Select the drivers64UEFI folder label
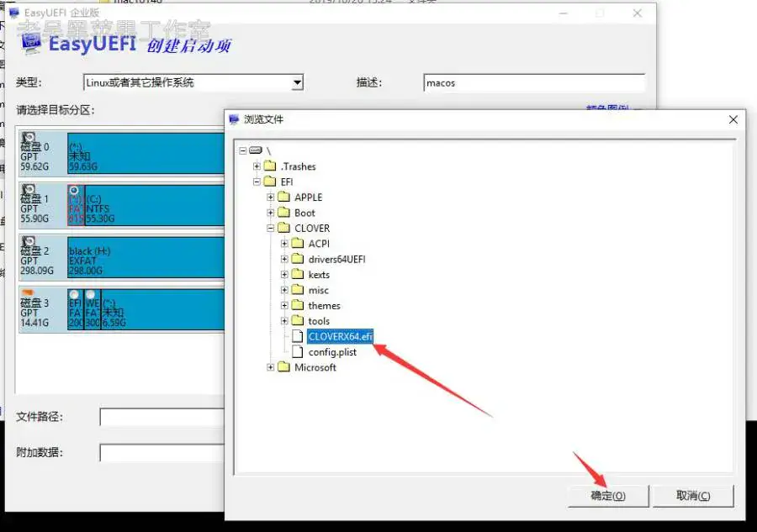 (x=337, y=260)
